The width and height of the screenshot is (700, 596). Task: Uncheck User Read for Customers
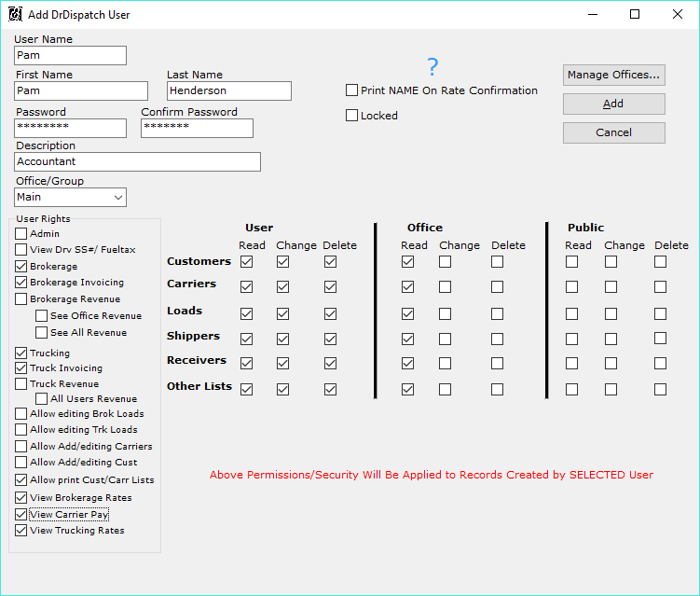coord(246,261)
